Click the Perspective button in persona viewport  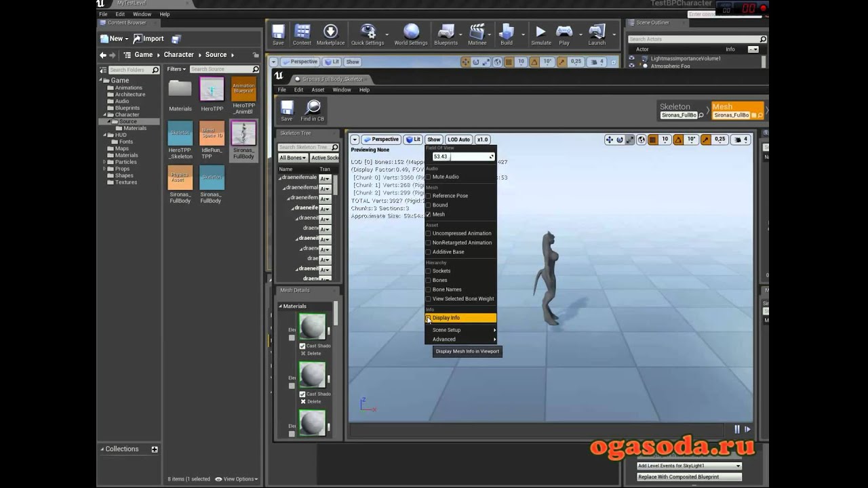tap(380, 140)
